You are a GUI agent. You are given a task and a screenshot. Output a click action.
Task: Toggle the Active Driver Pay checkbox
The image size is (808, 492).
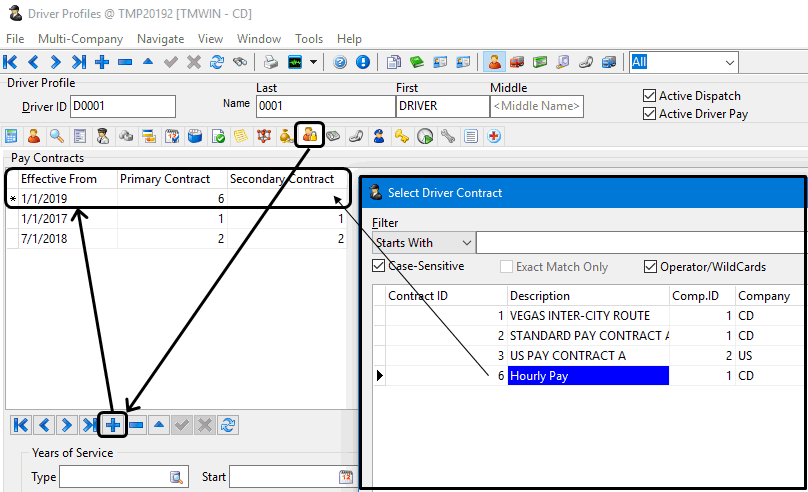[649, 114]
